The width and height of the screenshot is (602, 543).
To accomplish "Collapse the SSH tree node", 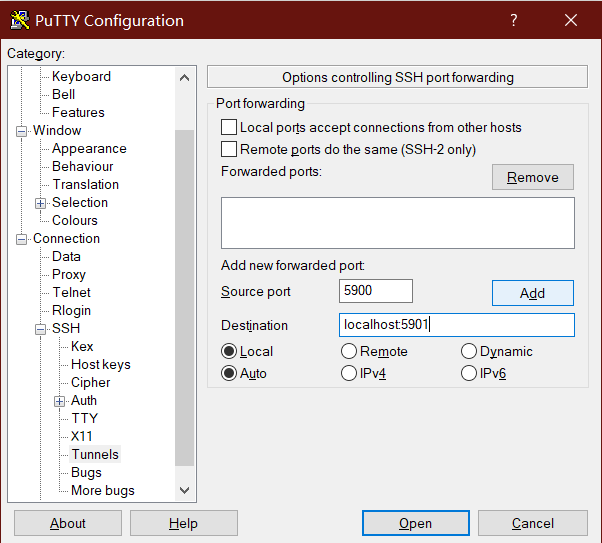I will coord(40,329).
